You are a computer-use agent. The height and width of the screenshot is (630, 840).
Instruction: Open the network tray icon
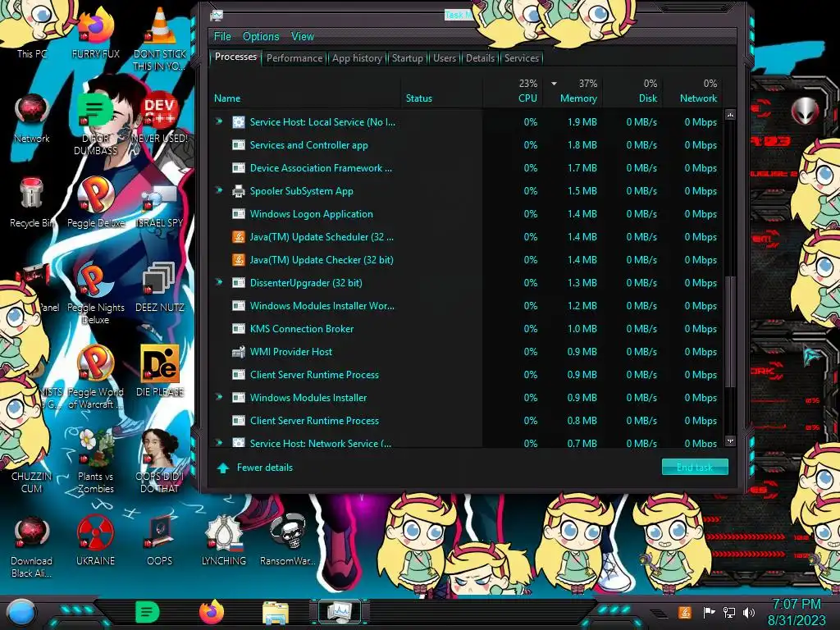click(x=729, y=612)
